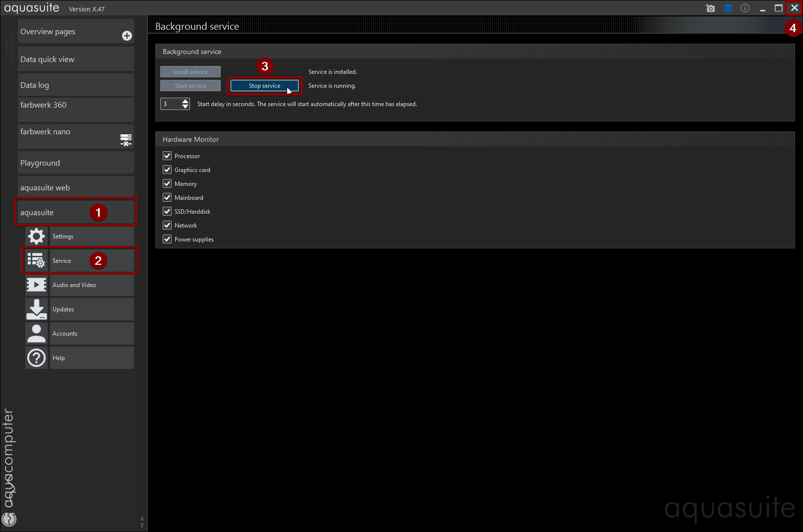Toggle the Graphics card checkbox
The height and width of the screenshot is (532, 803).
pos(167,170)
